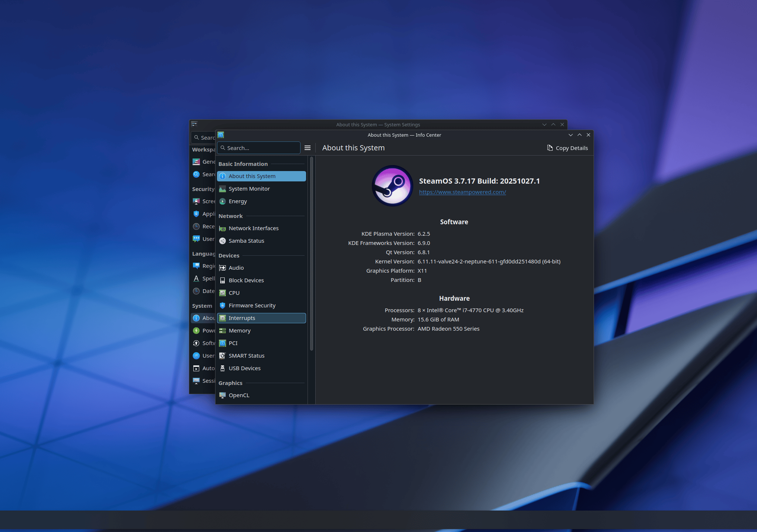Maximize the Info Center window
757x532 pixels.
tap(580, 135)
